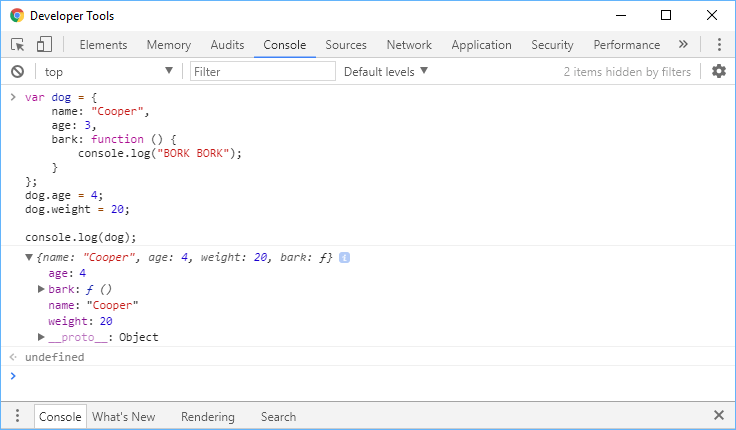Click the 'console.log(dog);' code line
This screenshot has width=736, height=430.
tap(81, 237)
